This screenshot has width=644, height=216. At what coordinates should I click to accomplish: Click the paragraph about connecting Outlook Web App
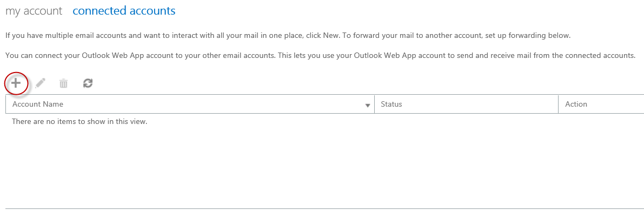tap(320, 55)
